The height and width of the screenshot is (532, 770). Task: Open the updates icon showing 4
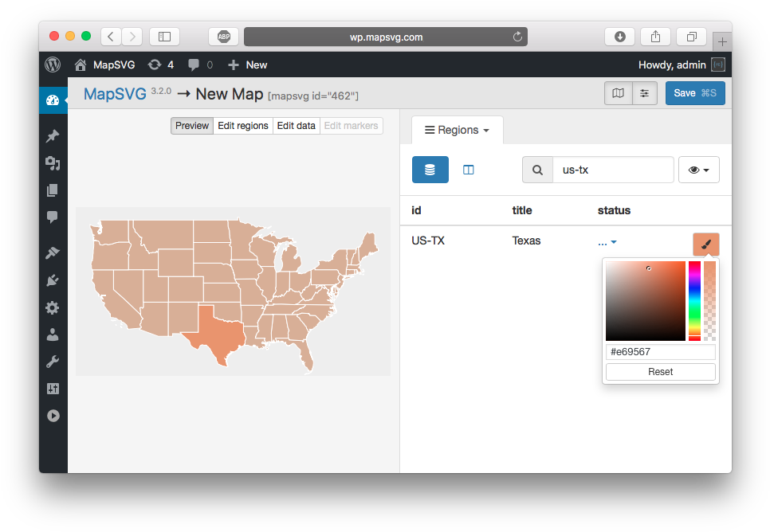coord(160,65)
